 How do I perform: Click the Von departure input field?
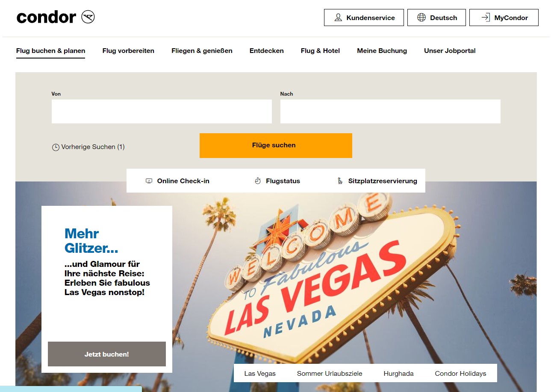(162, 111)
